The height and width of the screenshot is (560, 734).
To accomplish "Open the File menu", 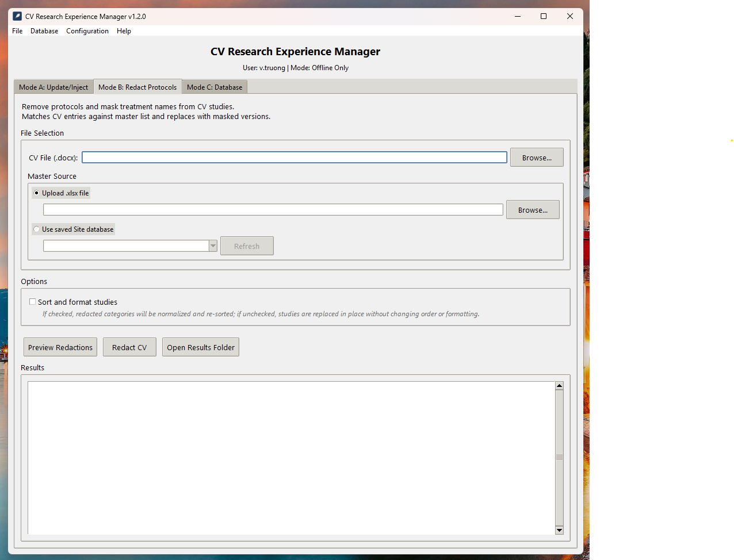I will click(x=17, y=31).
